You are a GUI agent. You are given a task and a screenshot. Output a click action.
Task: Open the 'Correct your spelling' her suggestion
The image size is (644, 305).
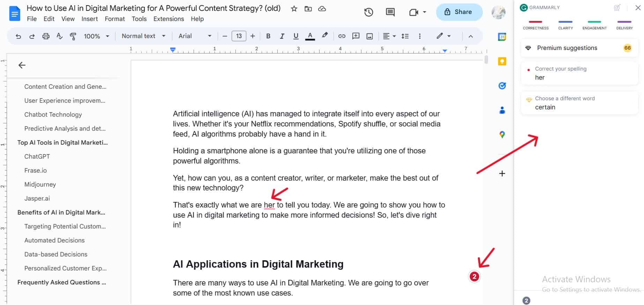click(x=579, y=73)
